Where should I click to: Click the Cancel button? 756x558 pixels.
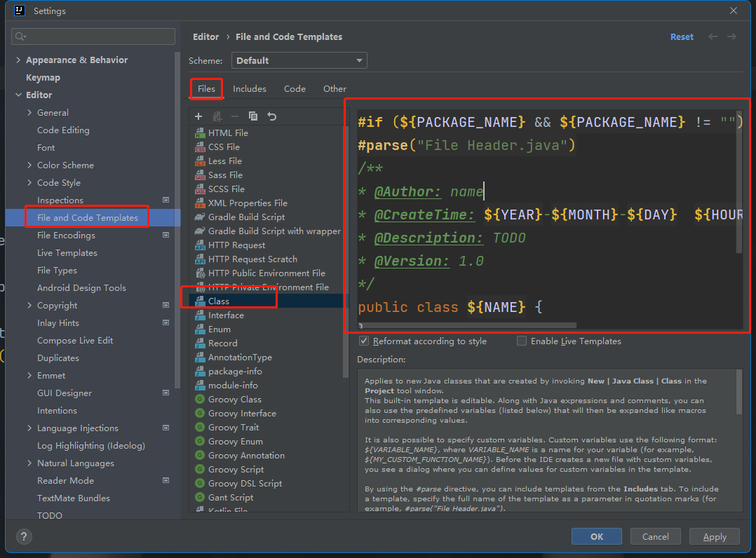[655, 536]
